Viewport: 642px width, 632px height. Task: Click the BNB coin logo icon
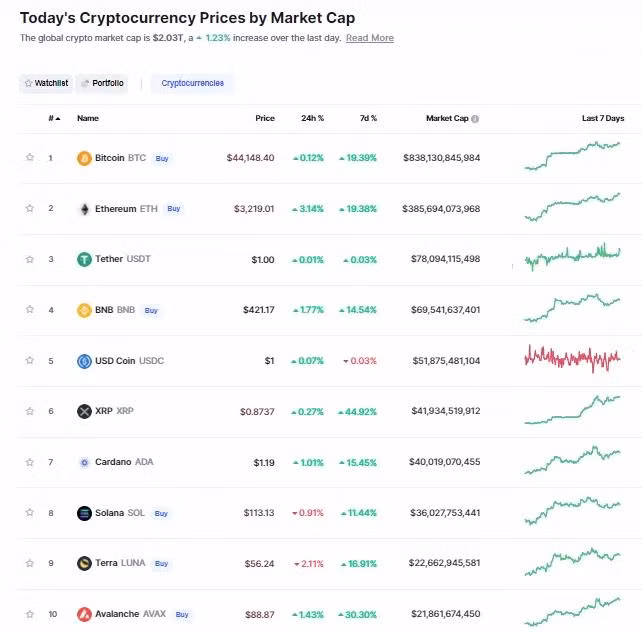[x=84, y=310]
